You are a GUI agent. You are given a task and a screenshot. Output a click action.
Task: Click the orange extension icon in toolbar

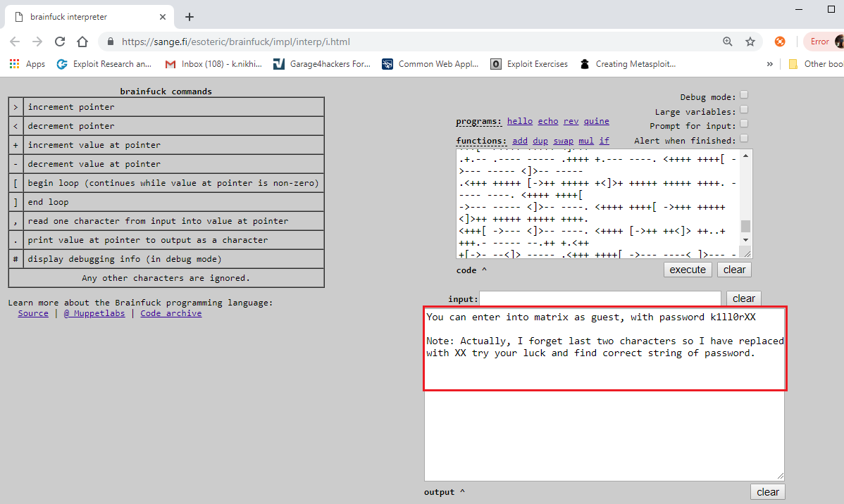(780, 42)
